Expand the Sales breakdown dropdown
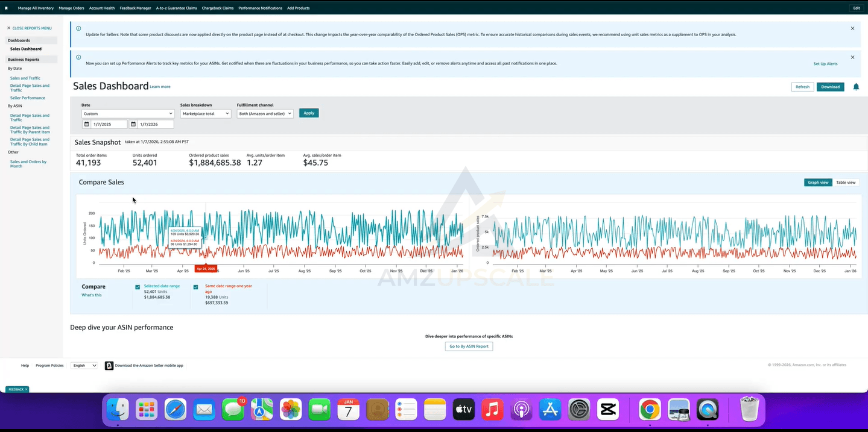The height and width of the screenshot is (432, 868). point(205,113)
